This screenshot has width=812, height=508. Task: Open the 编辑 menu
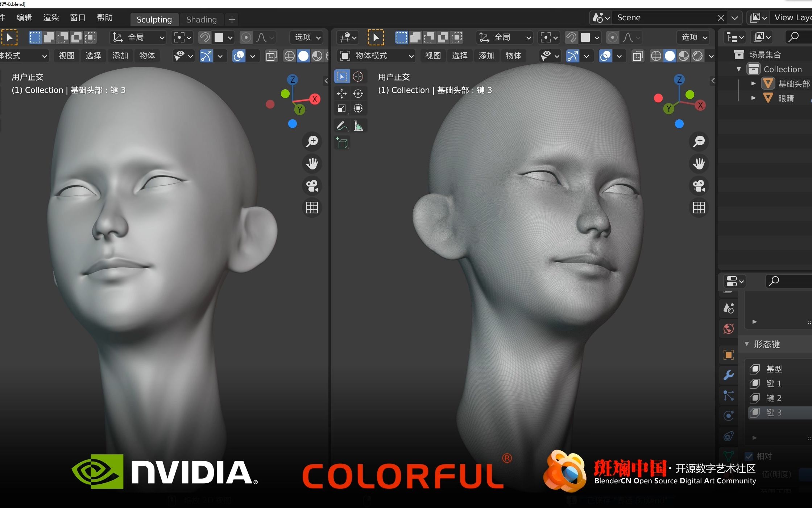(x=24, y=18)
